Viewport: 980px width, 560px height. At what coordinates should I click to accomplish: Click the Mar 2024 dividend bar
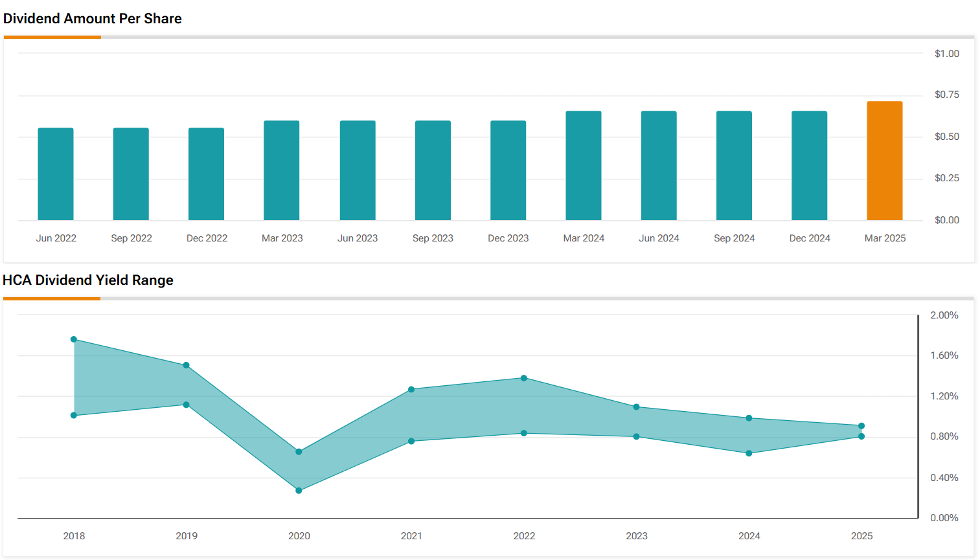coord(584,166)
